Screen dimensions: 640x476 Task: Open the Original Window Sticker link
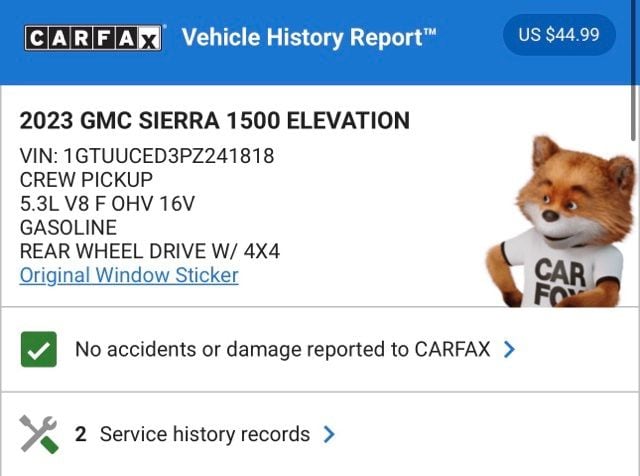(129, 275)
